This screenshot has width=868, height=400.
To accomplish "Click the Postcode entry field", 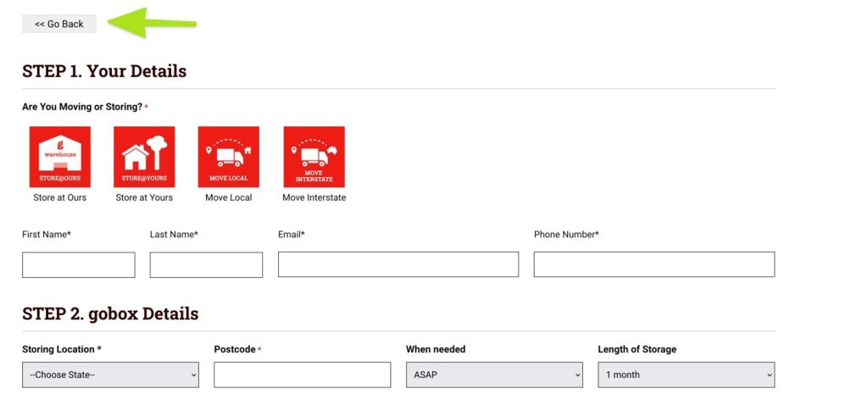I will [x=302, y=375].
